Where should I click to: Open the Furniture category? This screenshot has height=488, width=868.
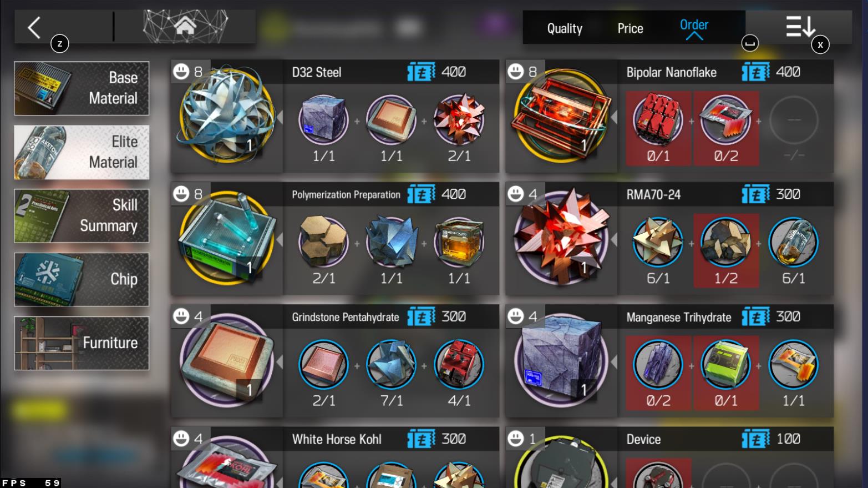pyautogui.click(x=82, y=343)
